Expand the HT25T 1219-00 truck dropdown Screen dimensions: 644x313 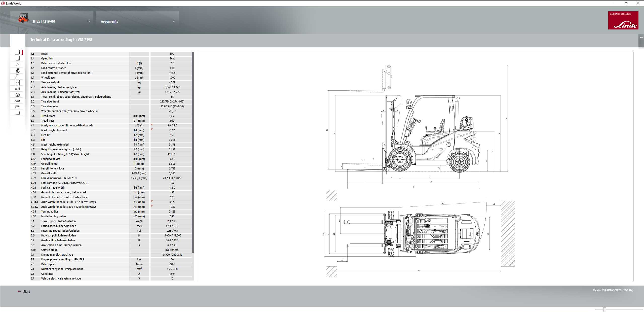(89, 21)
